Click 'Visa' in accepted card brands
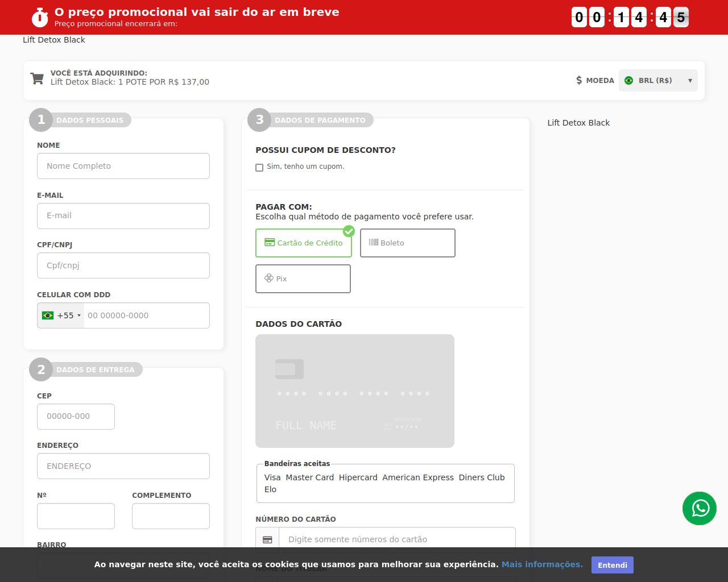 [272, 477]
